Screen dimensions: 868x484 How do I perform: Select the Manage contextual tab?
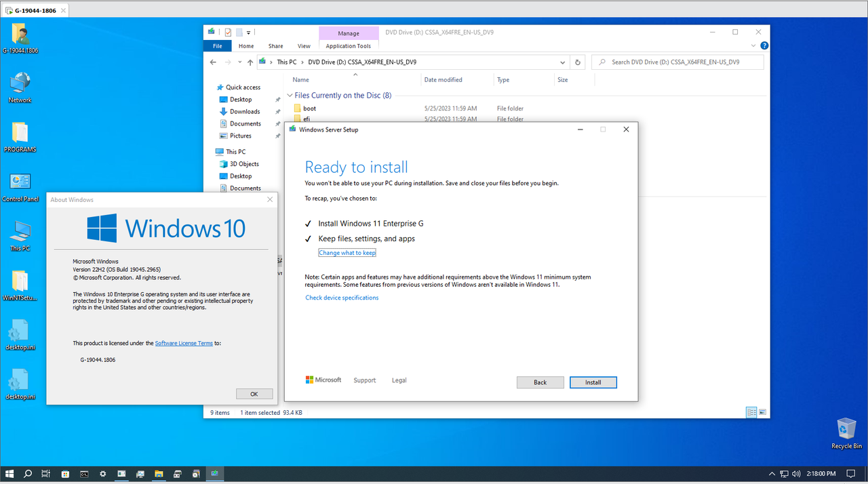pyautogui.click(x=349, y=33)
